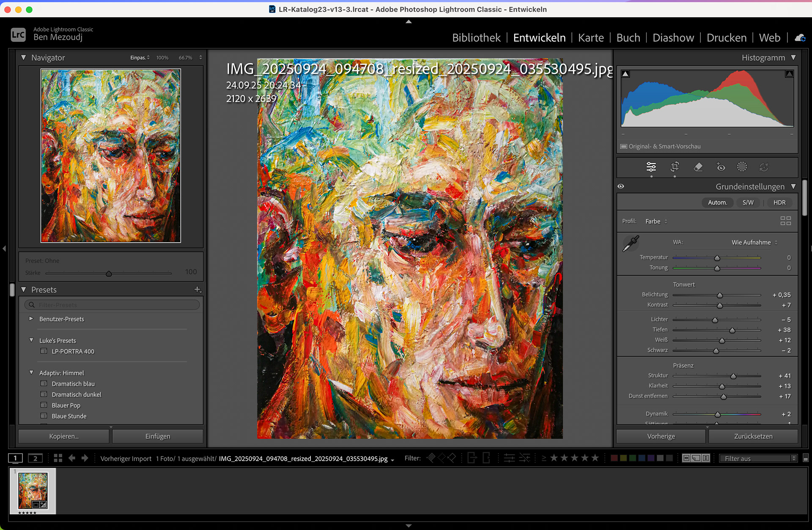Open the profile browser grid icon

point(785,221)
